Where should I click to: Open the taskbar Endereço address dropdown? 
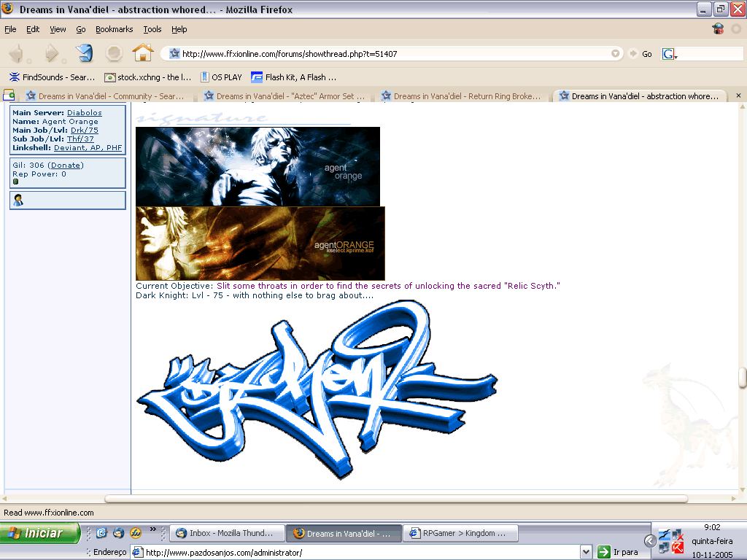pyautogui.click(x=586, y=552)
